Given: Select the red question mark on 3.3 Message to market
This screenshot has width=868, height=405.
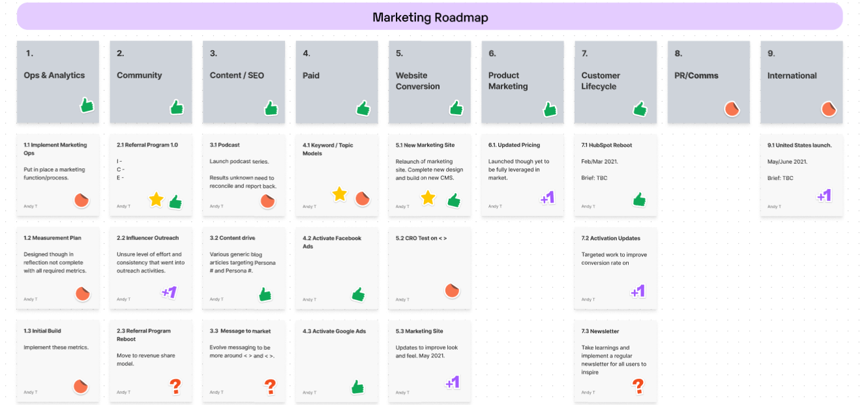Looking at the screenshot, I should point(270,387).
